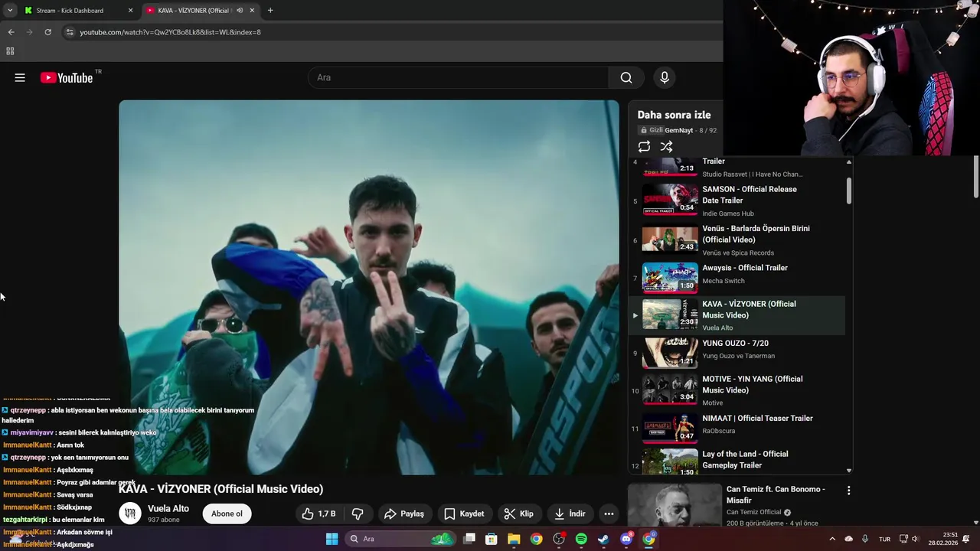980x551 pixels.
Task: Play Venüs - Barlarda Öpersin Birini video
Action: [x=737, y=240]
